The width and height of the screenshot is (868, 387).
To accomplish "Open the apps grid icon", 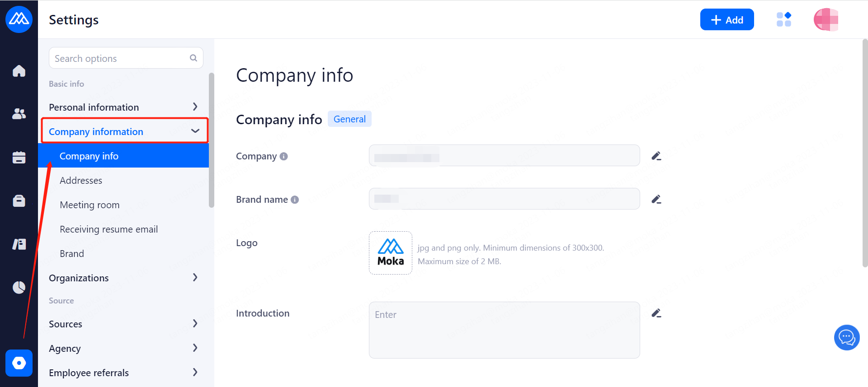I will point(783,19).
